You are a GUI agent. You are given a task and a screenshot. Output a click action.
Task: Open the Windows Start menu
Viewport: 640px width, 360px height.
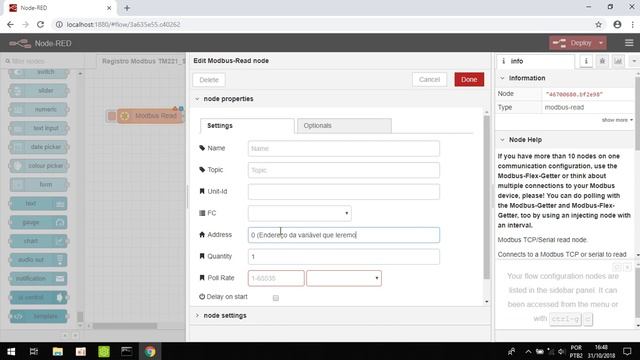(11, 351)
